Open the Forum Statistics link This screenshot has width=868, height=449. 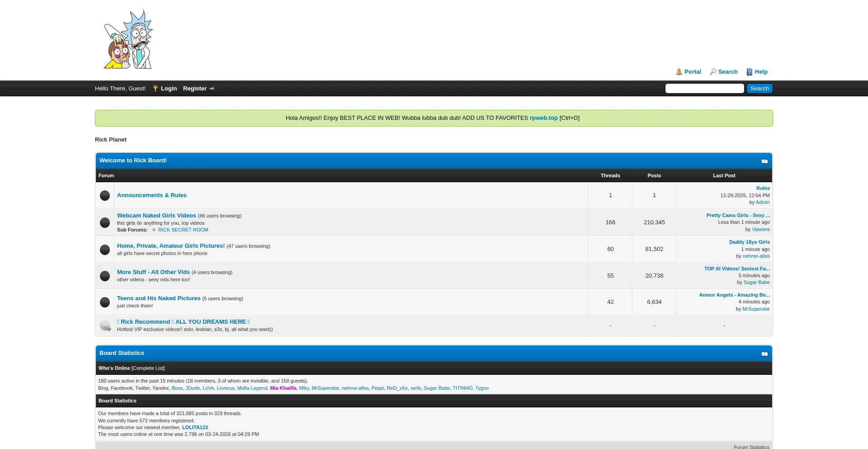(x=751, y=447)
